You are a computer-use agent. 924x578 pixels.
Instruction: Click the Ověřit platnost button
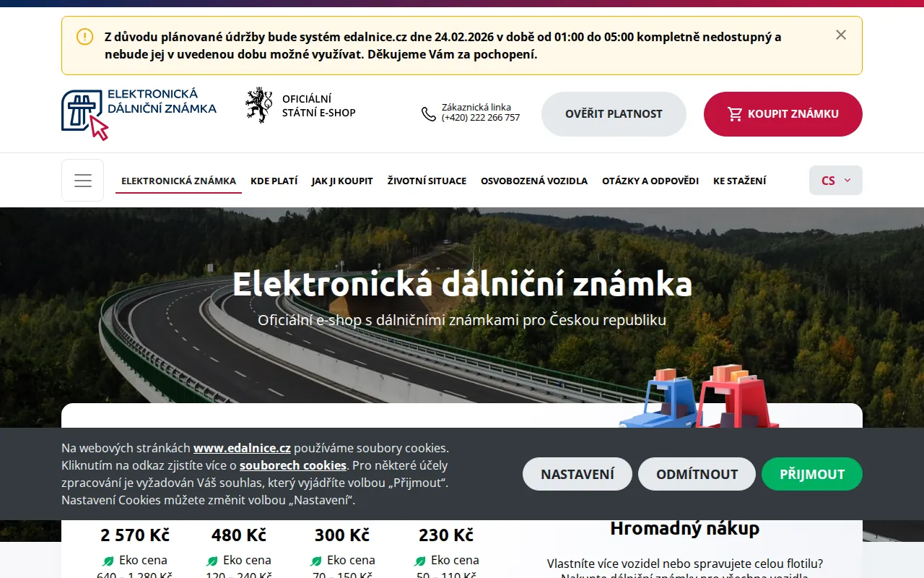tap(614, 114)
